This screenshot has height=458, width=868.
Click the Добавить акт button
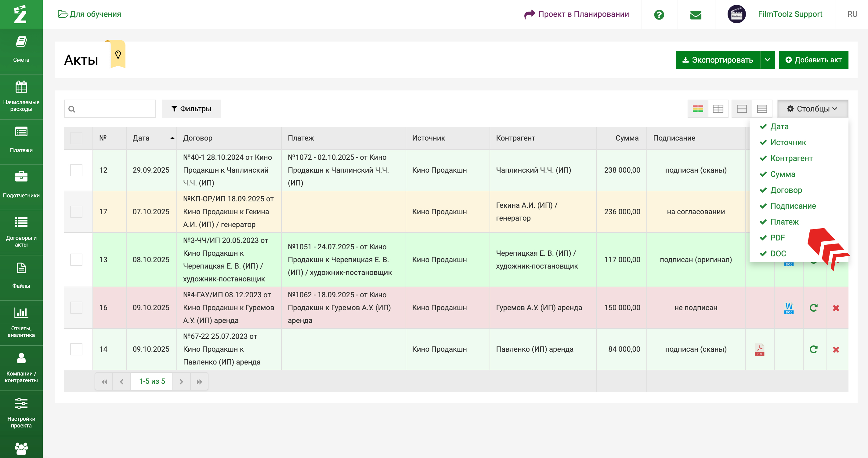pos(813,60)
